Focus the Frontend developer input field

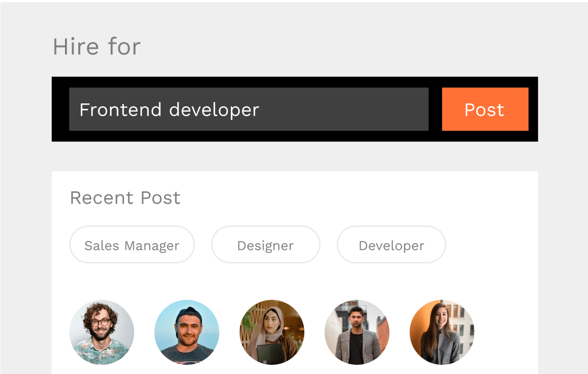coord(248,109)
